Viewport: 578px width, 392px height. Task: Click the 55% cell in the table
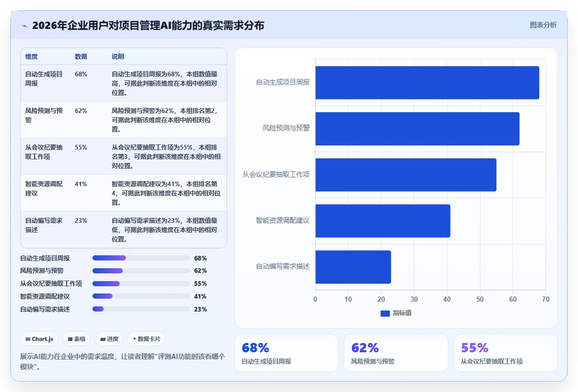click(x=81, y=148)
